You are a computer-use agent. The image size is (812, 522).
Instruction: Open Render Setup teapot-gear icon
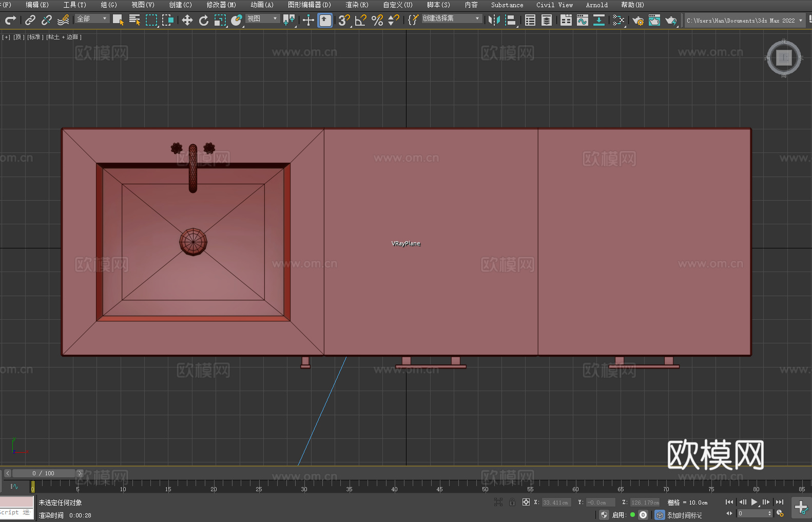click(x=638, y=20)
